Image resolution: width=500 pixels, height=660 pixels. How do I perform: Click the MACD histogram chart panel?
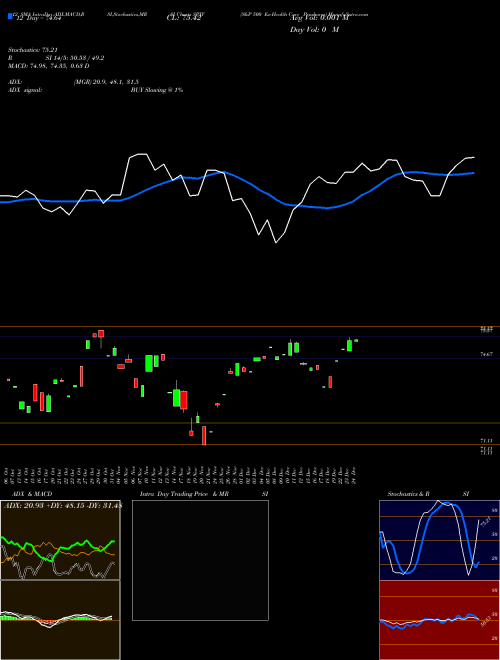pos(60,620)
